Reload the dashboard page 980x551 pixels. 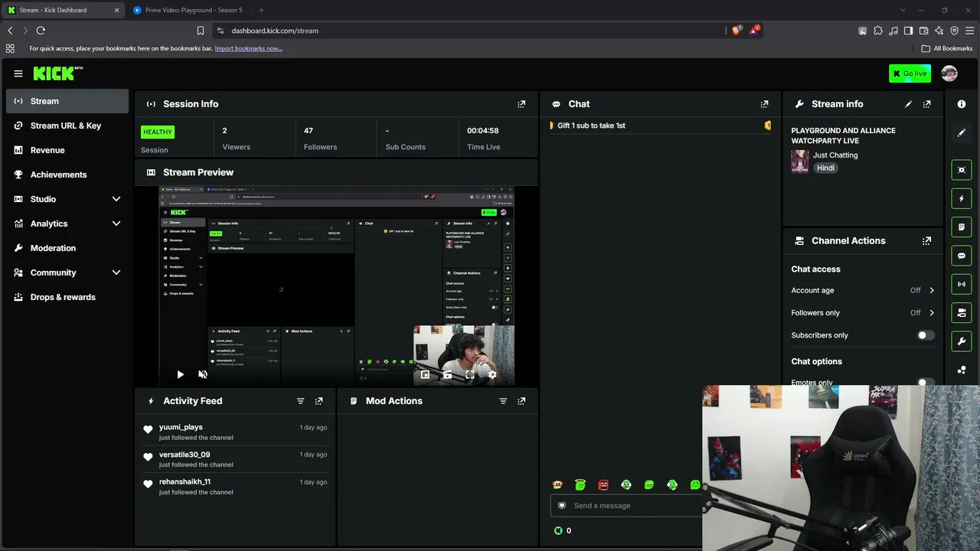tap(41, 31)
